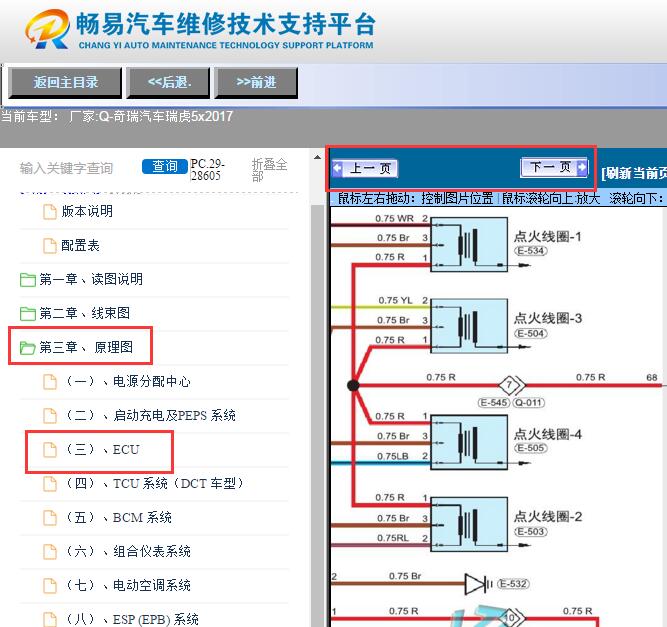Open (五)、BCM系统 page
Screen dimensions: 667x627
[x=118, y=517]
